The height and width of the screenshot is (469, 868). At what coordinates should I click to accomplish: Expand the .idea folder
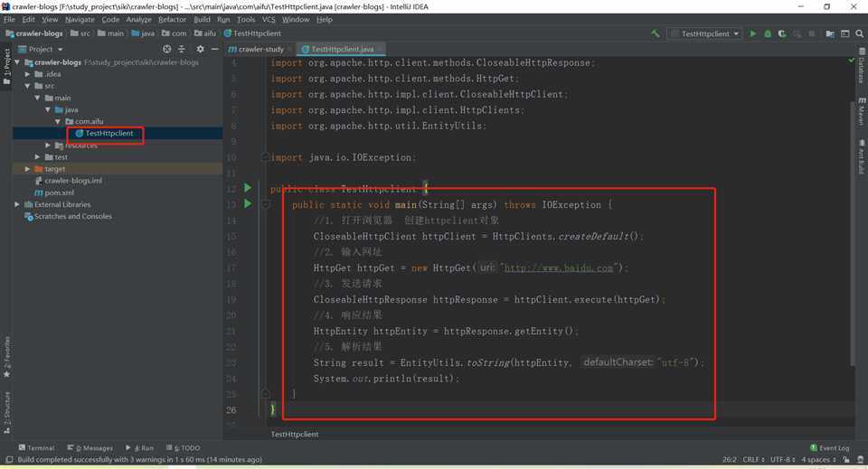tap(27, 74)
